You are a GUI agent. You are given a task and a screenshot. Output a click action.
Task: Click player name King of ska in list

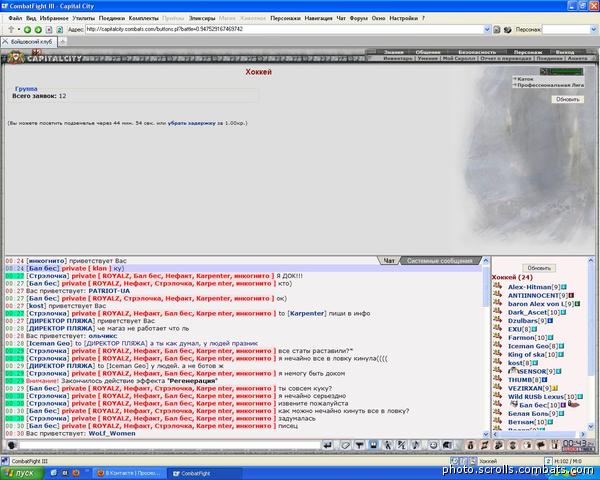point(526,354)
